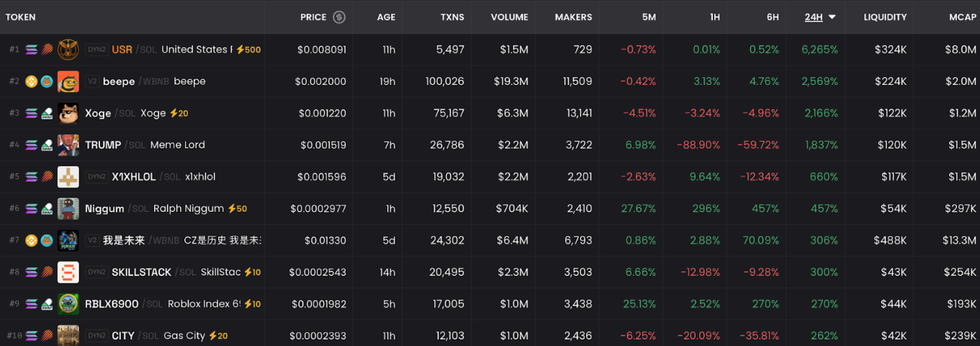This screenshot has width=980, height=346.
Task: Click the RBLX6900 token logo
Action: pos(68,303)
